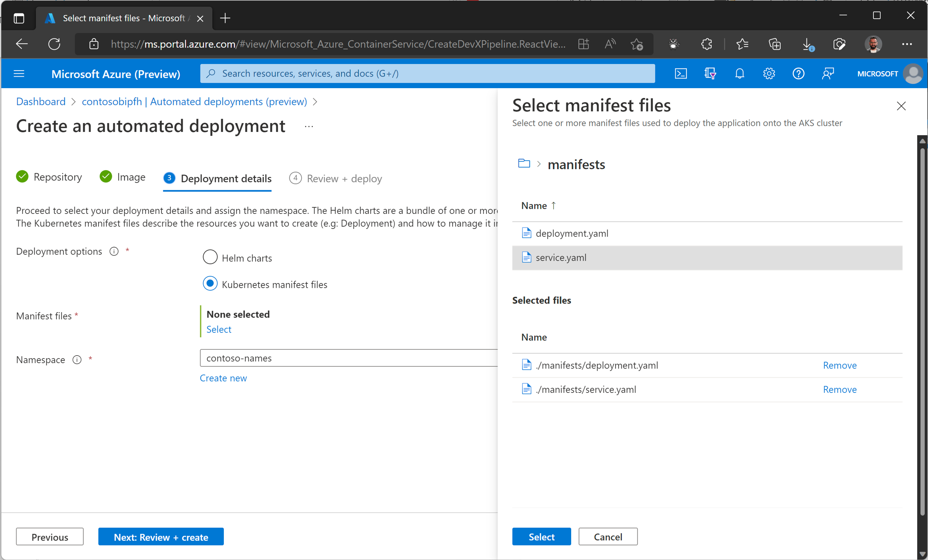Close the Select manifest files browser tab

coord(200,18)
